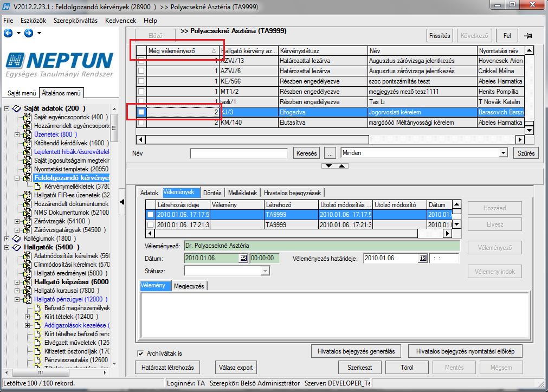Viewport: 548px width, 392px height.
Task: Click icon beside Záróvizsgák (54100)
Action: click(x=27, y=221)
